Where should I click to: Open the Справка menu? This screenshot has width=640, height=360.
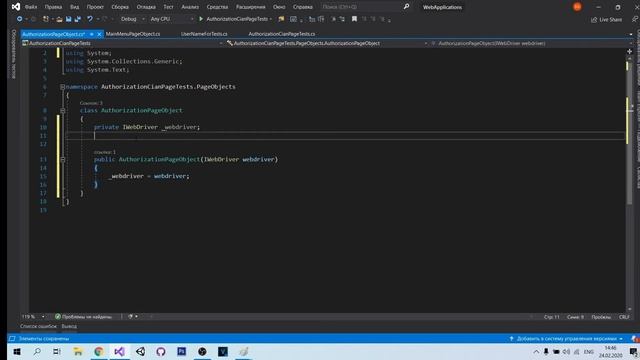[303, 7]
